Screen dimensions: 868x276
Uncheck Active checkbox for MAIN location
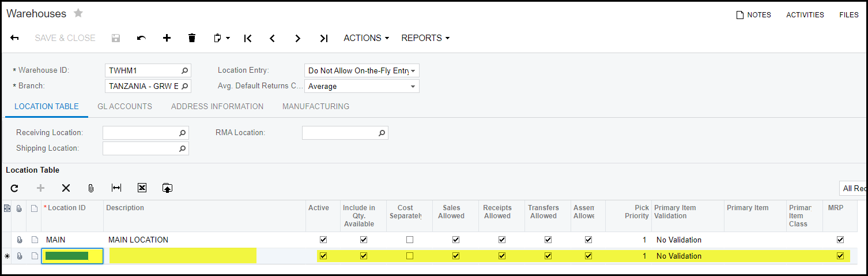pyautogui.click(x=323, y=240)
